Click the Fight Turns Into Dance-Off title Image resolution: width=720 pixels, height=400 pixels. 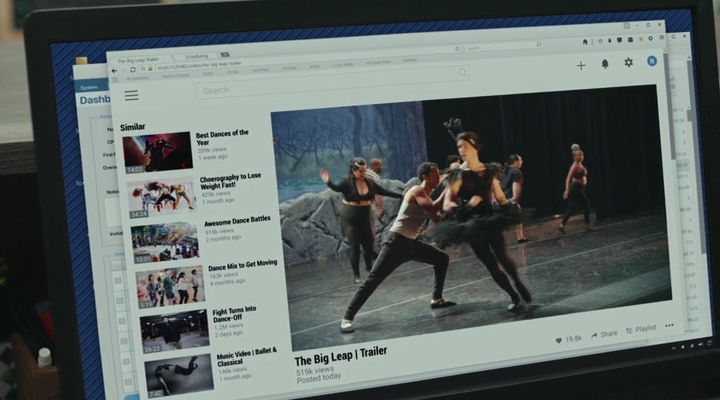click(234, 314)
